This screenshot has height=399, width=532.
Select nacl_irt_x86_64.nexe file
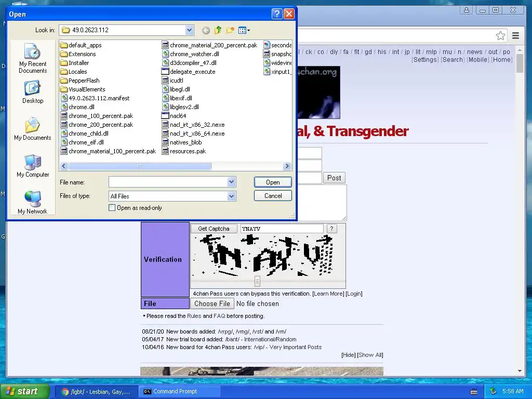pyautogui.click(x=193, y=134)
